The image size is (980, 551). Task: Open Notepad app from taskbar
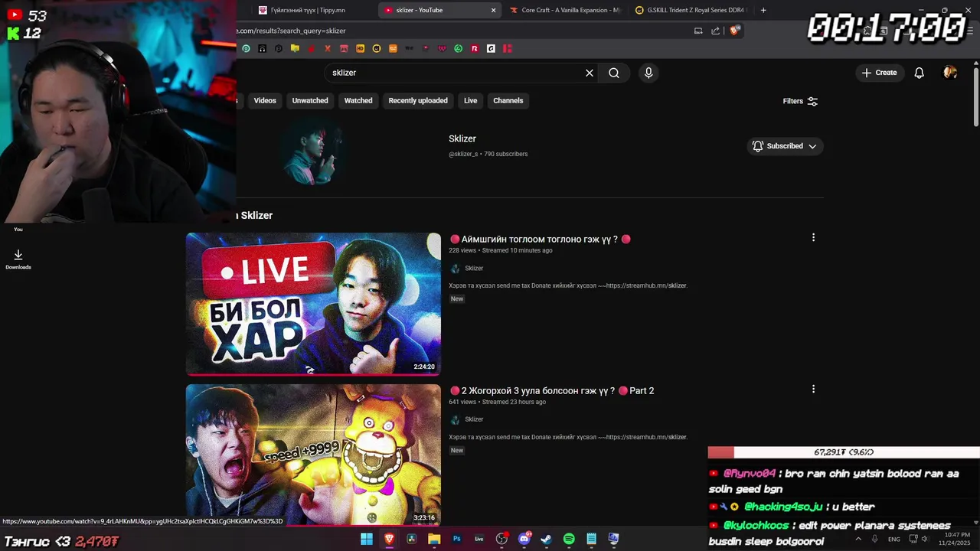591,539
